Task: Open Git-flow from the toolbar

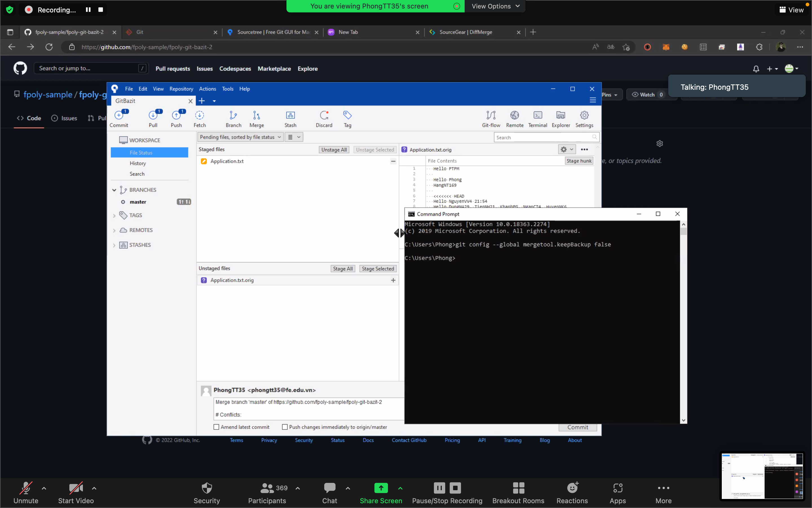Action: [x=491, y=119]
